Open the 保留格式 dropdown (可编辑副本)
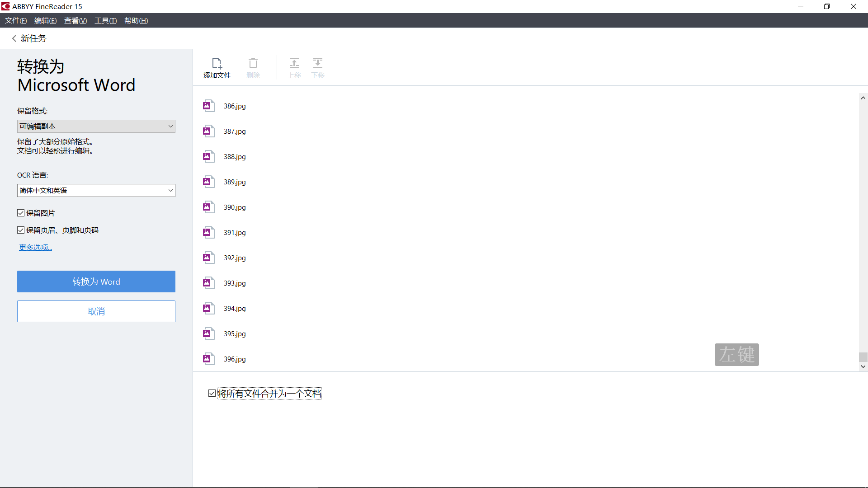868x488 pixels. [96, 126]
